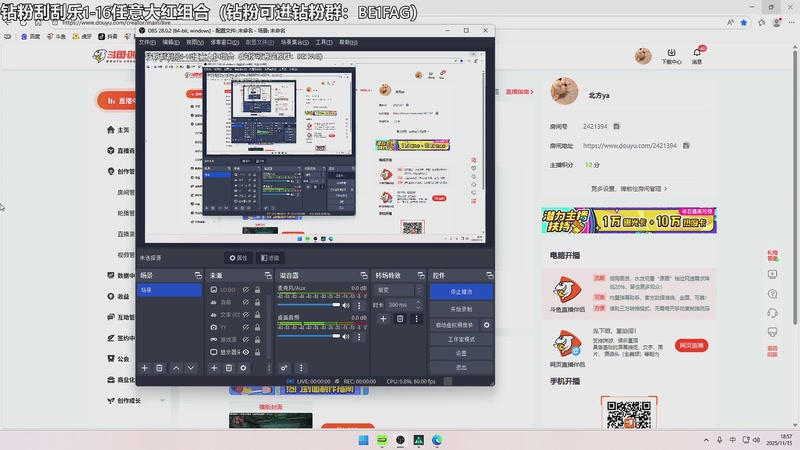This screenshot has width=800, height=450.
Task: Undock the 混音器 panel via its float icon
Action: point(364,275)
